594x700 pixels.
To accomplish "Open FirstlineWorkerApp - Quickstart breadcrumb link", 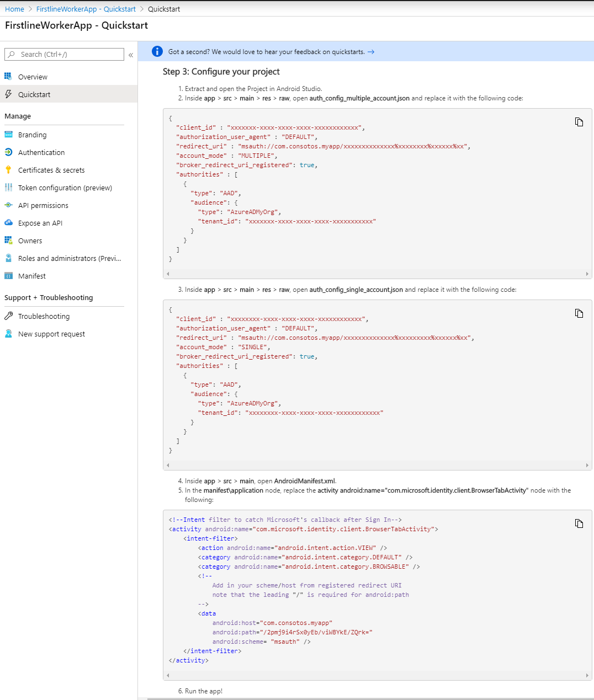I will [x=86, y=9].
